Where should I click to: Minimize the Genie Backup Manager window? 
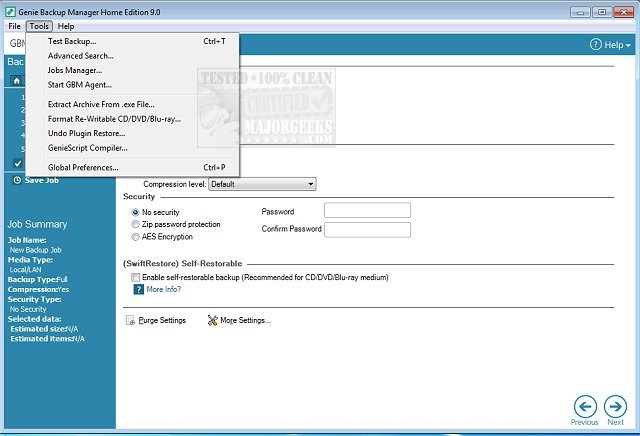pos(580,12)
